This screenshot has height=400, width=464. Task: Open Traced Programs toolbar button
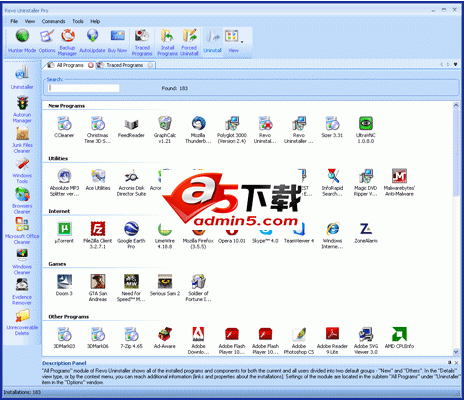coord(142,42)
